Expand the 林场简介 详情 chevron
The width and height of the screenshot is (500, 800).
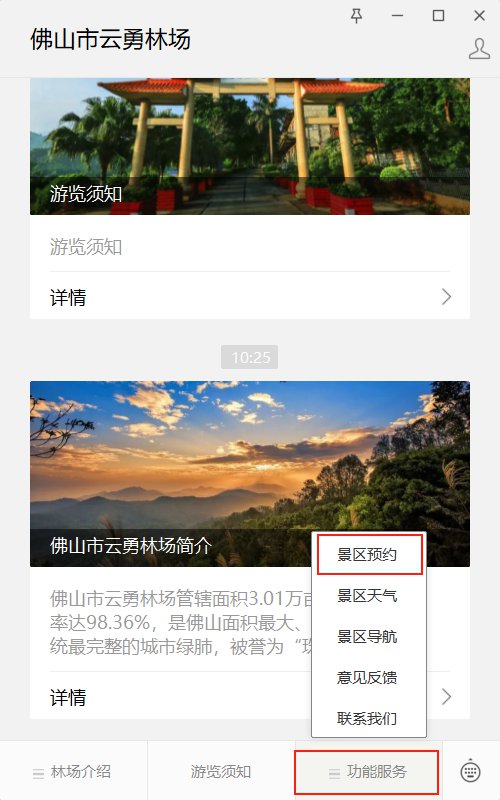(446, 696)
